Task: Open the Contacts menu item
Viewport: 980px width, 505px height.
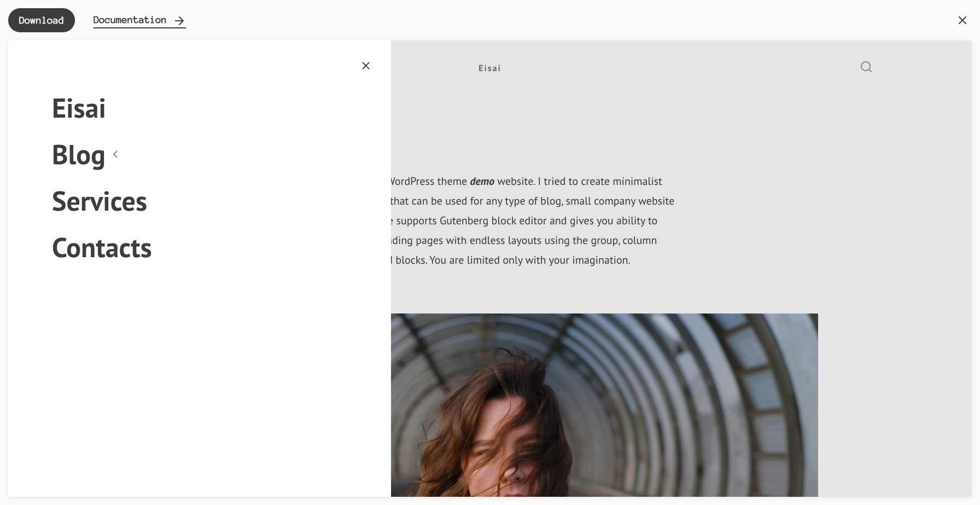Action: (102, 248)
